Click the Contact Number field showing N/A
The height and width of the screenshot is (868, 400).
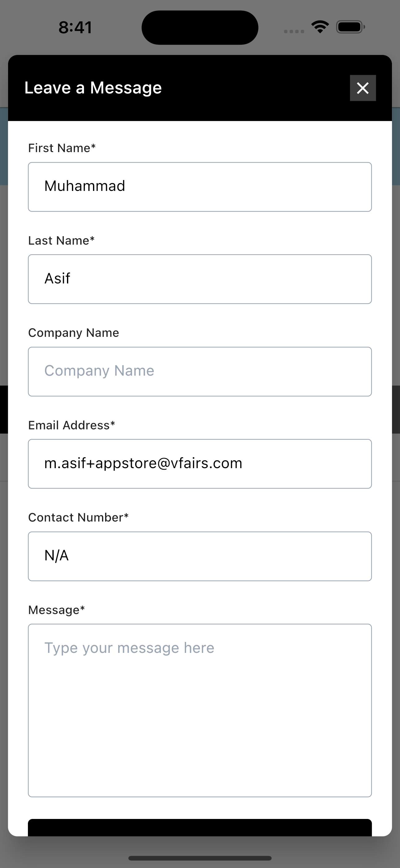pyautogui.click(x=200, y=556)
